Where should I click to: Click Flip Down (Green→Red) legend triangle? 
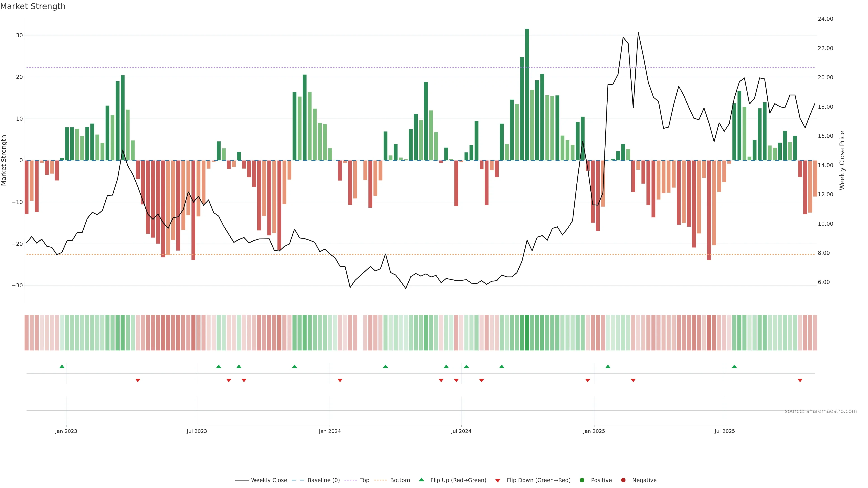[498, 480]
